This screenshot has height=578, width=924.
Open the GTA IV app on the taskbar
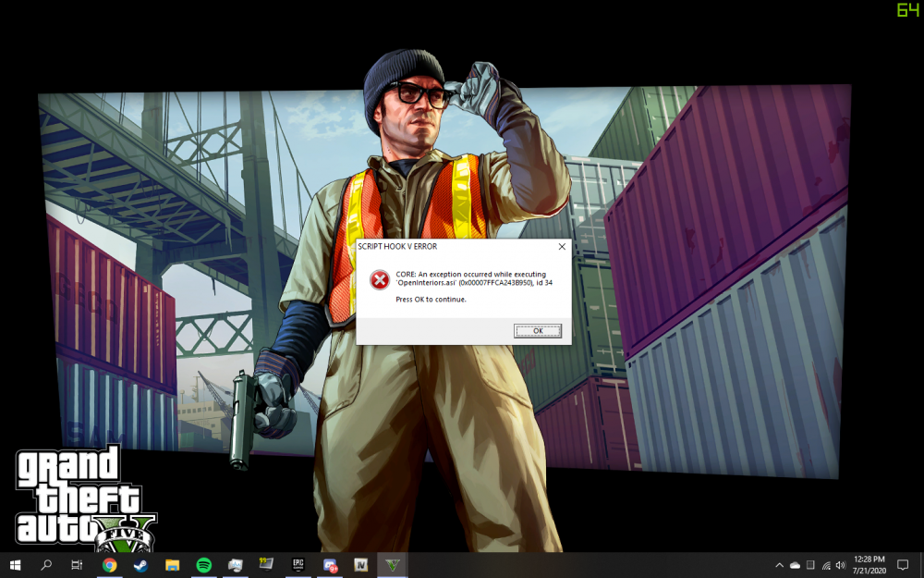click(359, 564)
